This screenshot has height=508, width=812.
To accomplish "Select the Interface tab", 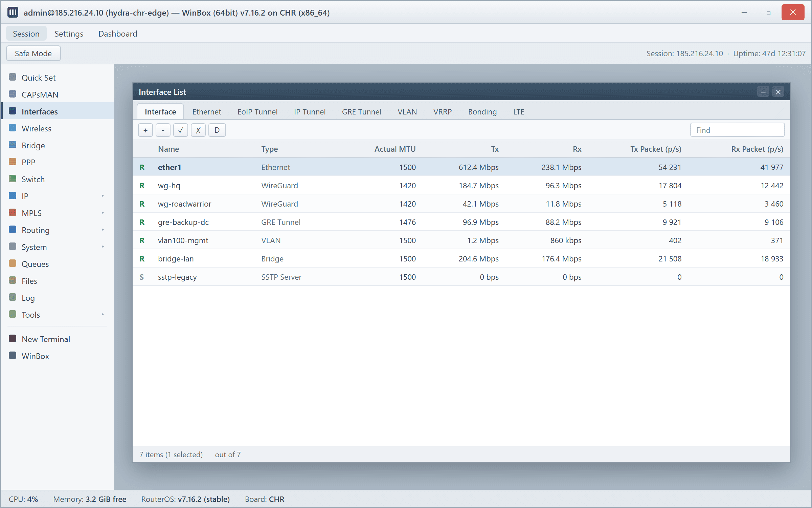I will pyautogui.click(x=160, y=112).
